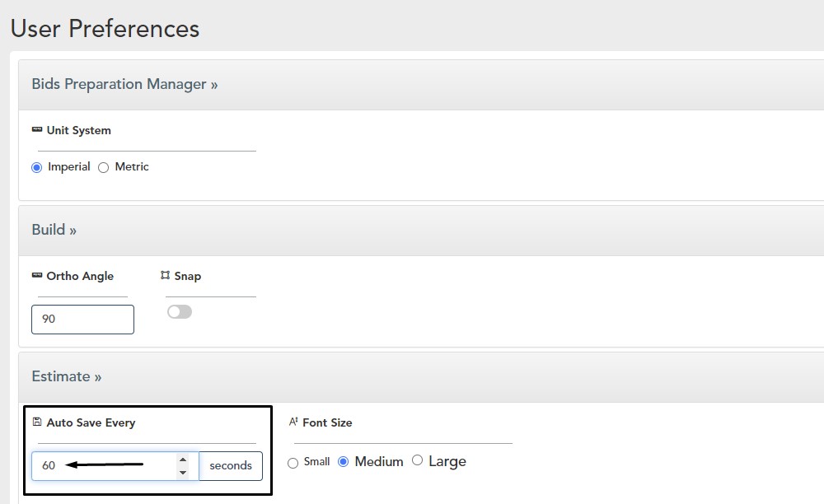Viewport: 824px width, 504px height.
Task: Enable the Snap toggle switch
Action: (179, 312)
